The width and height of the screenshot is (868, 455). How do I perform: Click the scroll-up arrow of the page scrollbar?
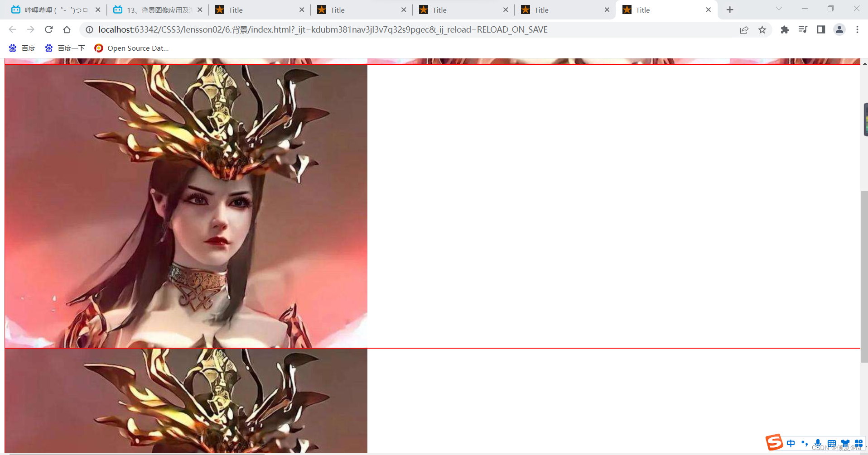pos(864,63)
